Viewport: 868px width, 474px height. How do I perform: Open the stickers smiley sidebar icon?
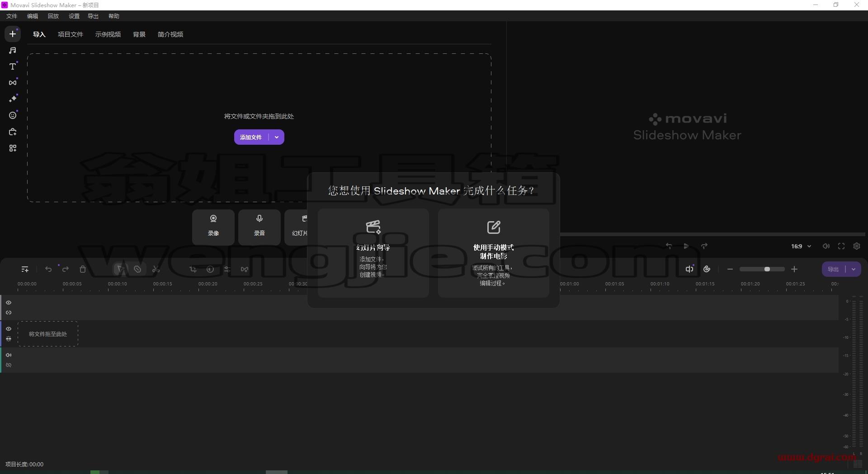point(13,115)
